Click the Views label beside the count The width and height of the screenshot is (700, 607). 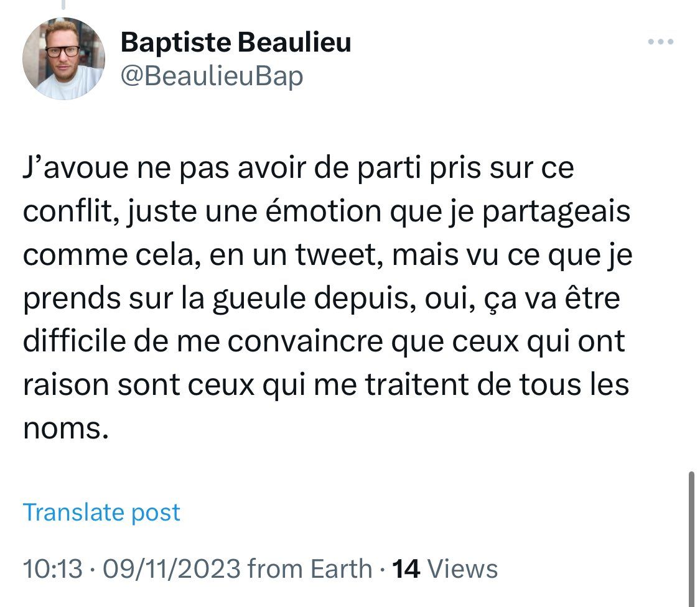point(464,568)
